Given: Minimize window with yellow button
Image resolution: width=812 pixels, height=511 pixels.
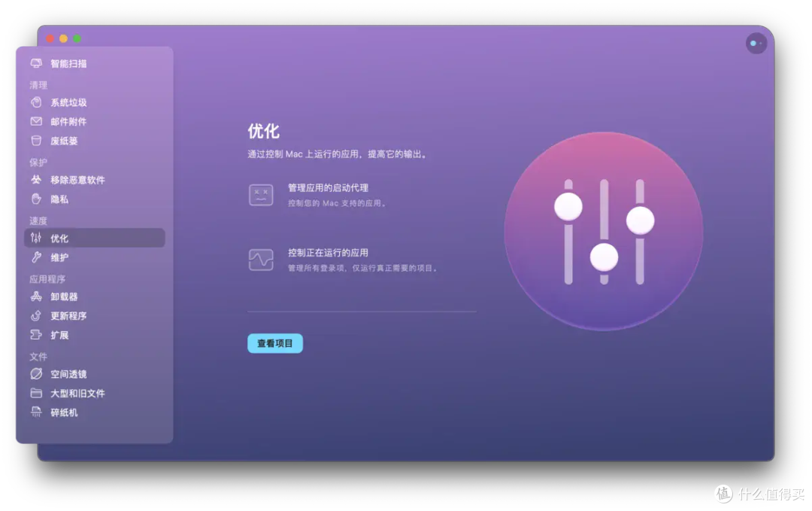Looking at the screenshot, I should tap(63, 38).
